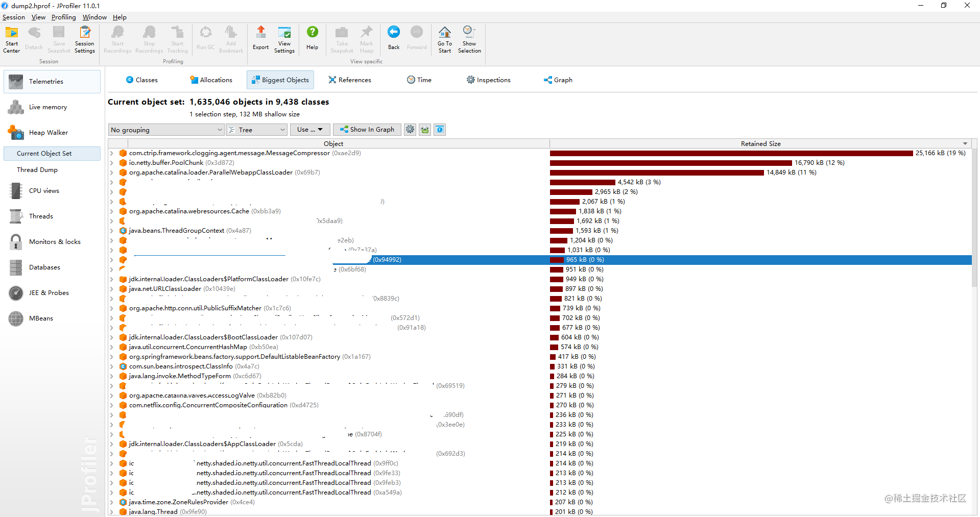Click the gear view settings icon
The image size is (980, 517).
[410, 130]
